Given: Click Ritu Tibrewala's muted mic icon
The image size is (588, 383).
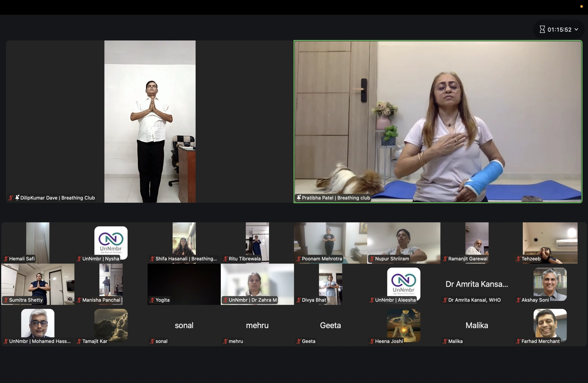Looking at the screenshot, I should coord(225,259).
